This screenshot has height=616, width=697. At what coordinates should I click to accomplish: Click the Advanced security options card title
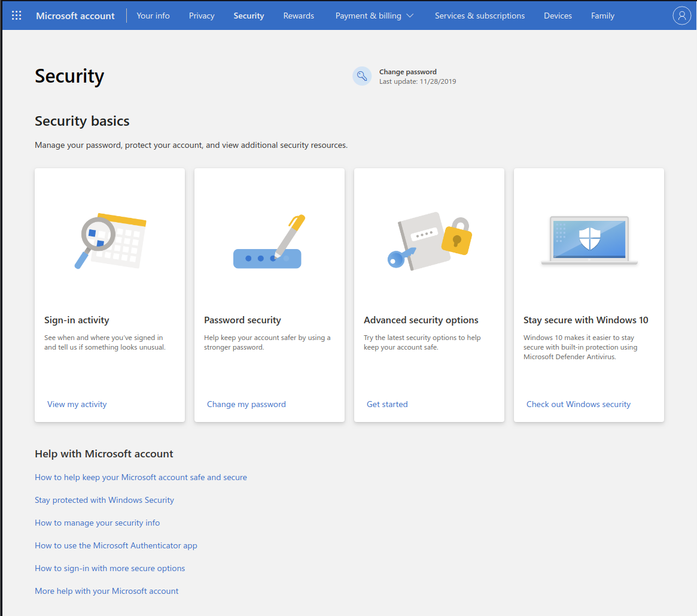click(421, 320)
